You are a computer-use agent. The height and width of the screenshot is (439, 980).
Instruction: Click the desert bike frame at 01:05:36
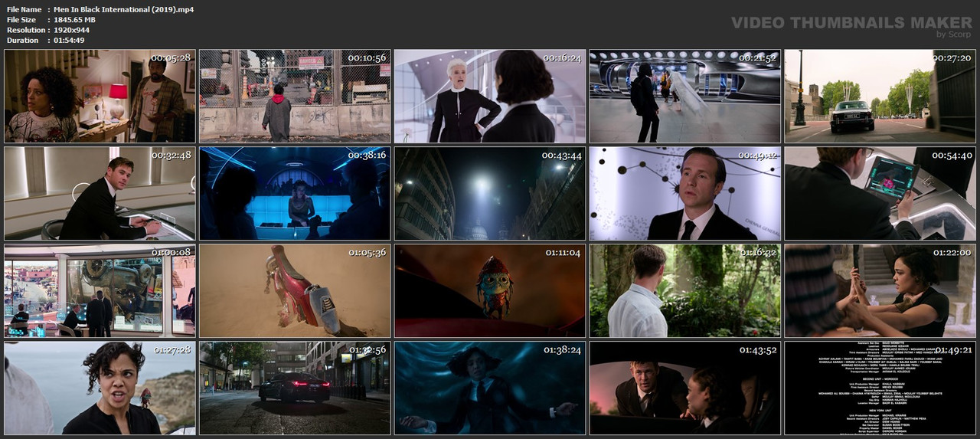(295, 291)
